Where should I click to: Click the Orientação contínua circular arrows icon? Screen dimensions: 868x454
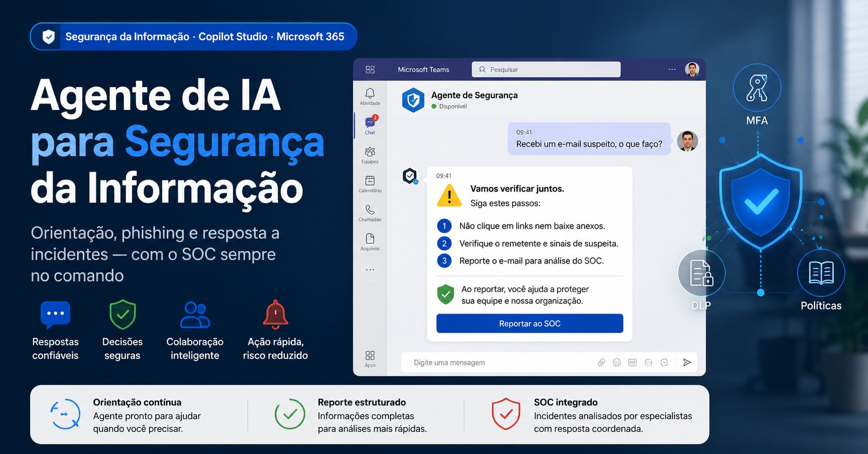[x=65, y=414]
